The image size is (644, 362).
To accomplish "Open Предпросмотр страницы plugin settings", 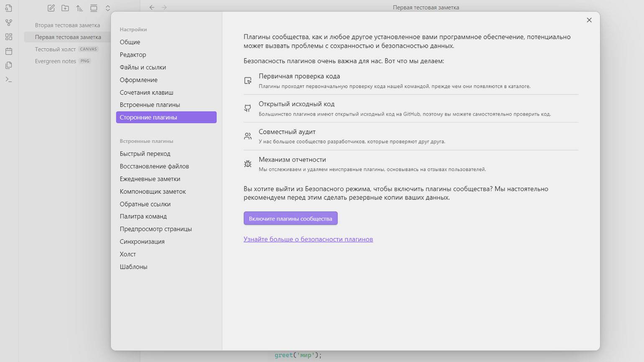I will [x=166, y=229].
